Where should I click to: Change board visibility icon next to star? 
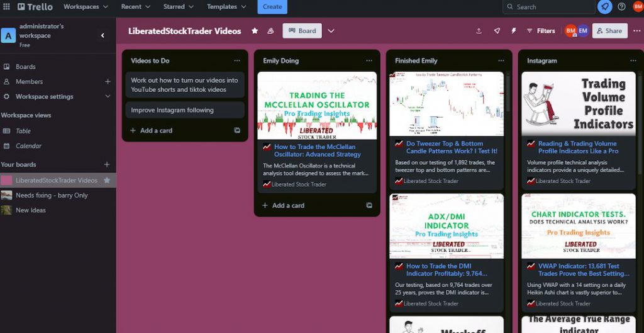pos(270,31)
